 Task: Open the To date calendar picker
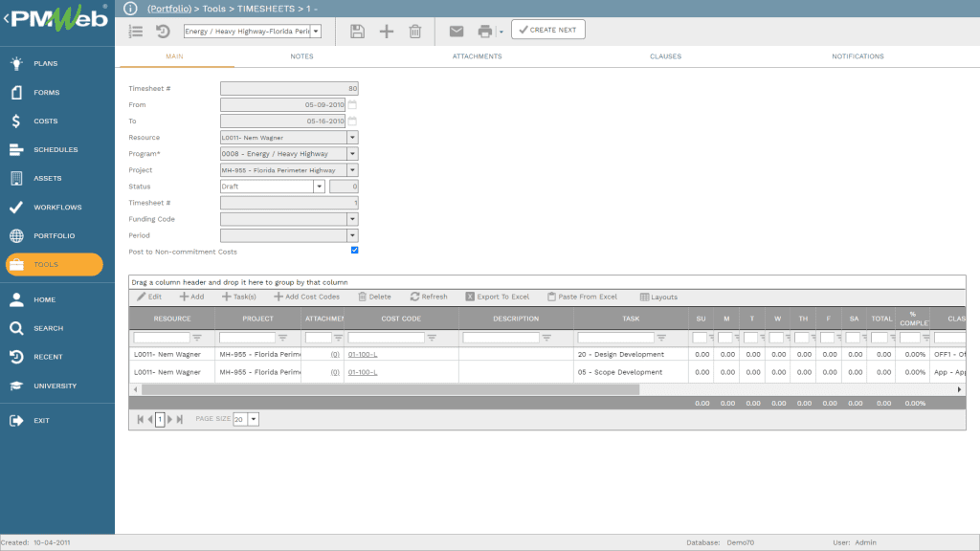point(352,121)
